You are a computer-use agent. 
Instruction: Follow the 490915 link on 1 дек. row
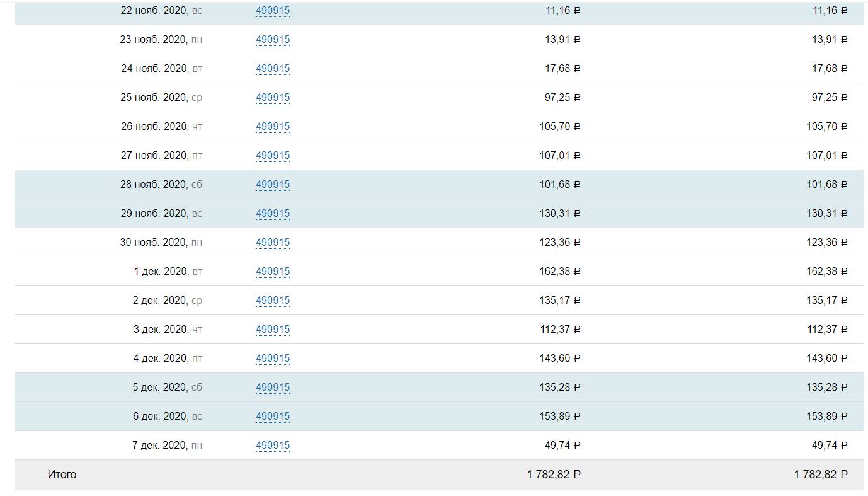pyautogui.click(x=273, y=272)
